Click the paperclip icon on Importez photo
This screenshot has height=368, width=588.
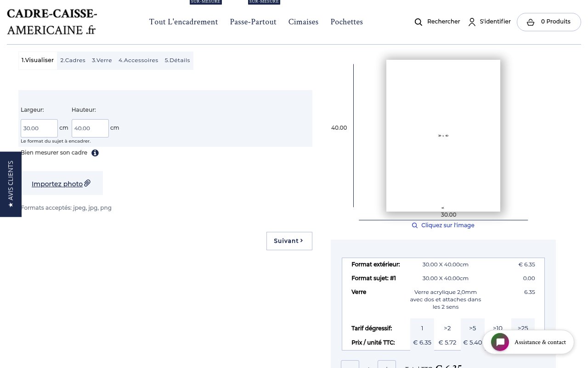87,183
